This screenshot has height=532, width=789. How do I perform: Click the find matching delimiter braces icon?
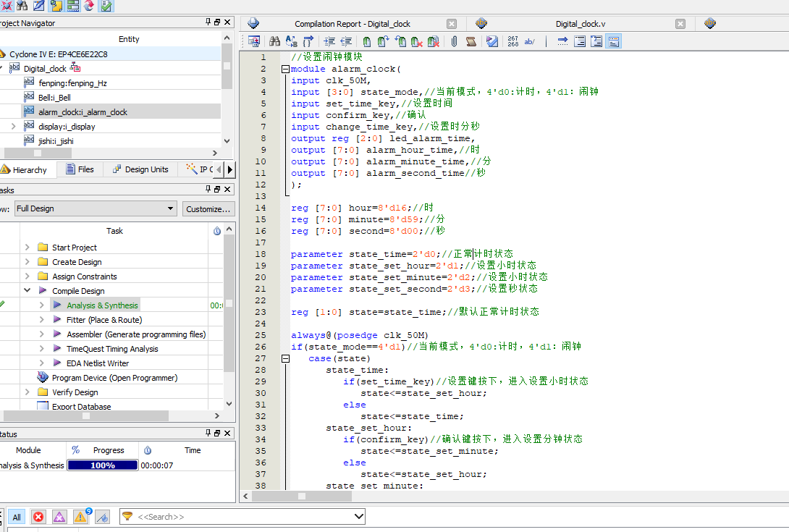point(308,41)
